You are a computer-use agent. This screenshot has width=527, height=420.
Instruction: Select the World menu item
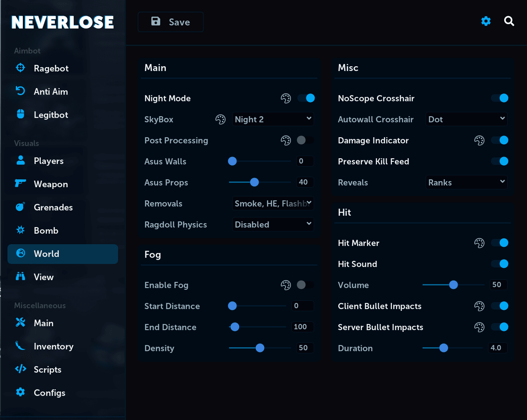[63, 254]
